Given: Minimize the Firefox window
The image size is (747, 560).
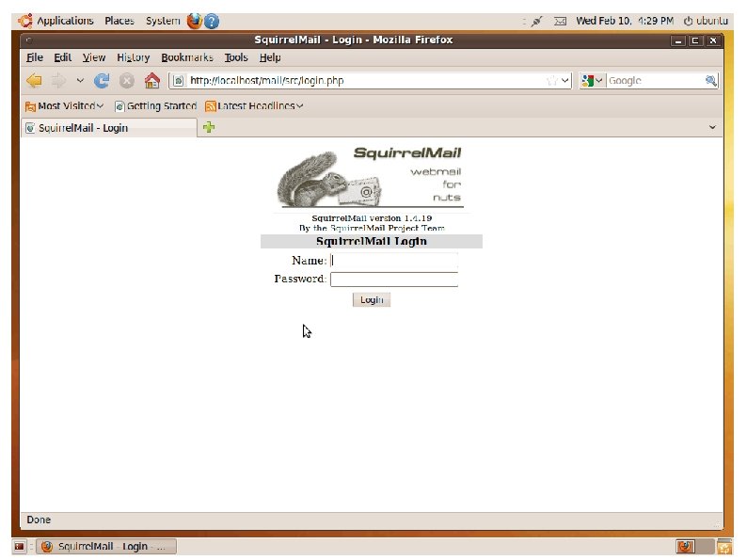Looking at the screenshot, I should coord(677,40).
